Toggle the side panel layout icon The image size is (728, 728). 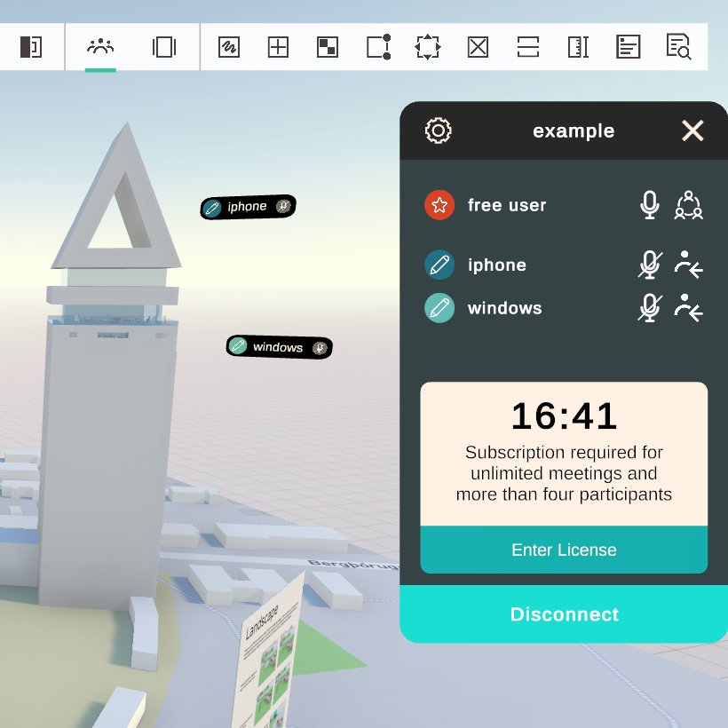(31, 47)
